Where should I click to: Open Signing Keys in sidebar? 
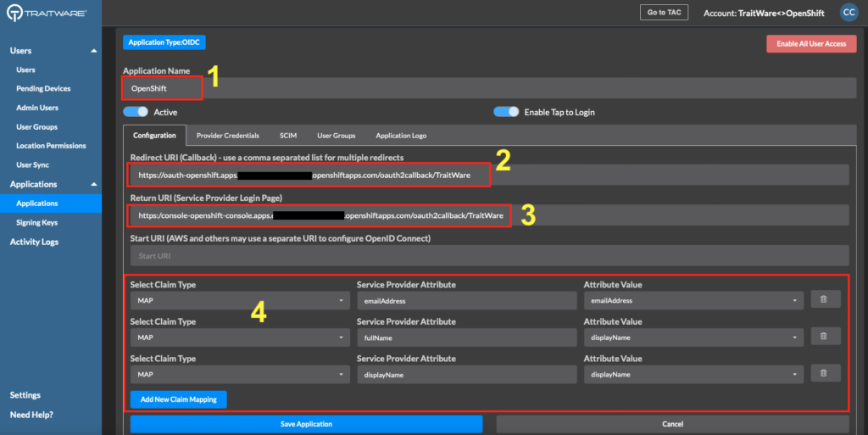[36, 222]
